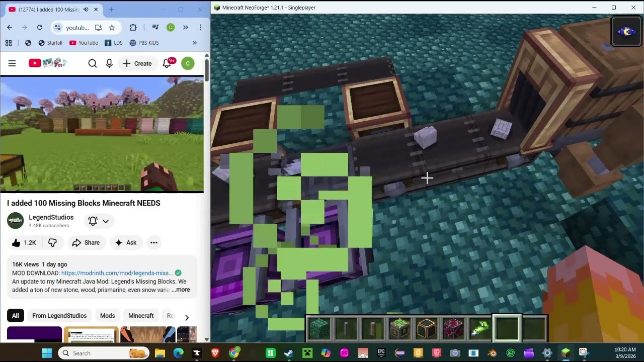Open the LegendStudios channel name link
This screenshot has height=362, width=644.
(51, 217)
